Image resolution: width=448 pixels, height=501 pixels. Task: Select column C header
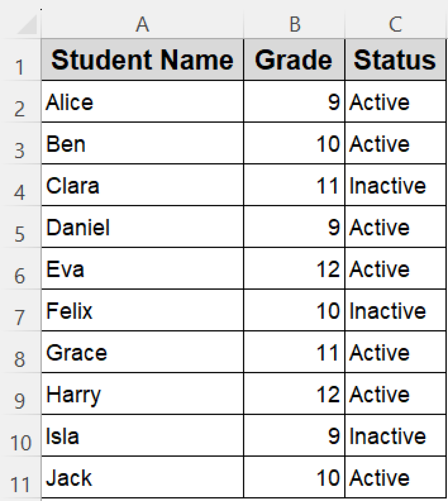click(395, 25)
